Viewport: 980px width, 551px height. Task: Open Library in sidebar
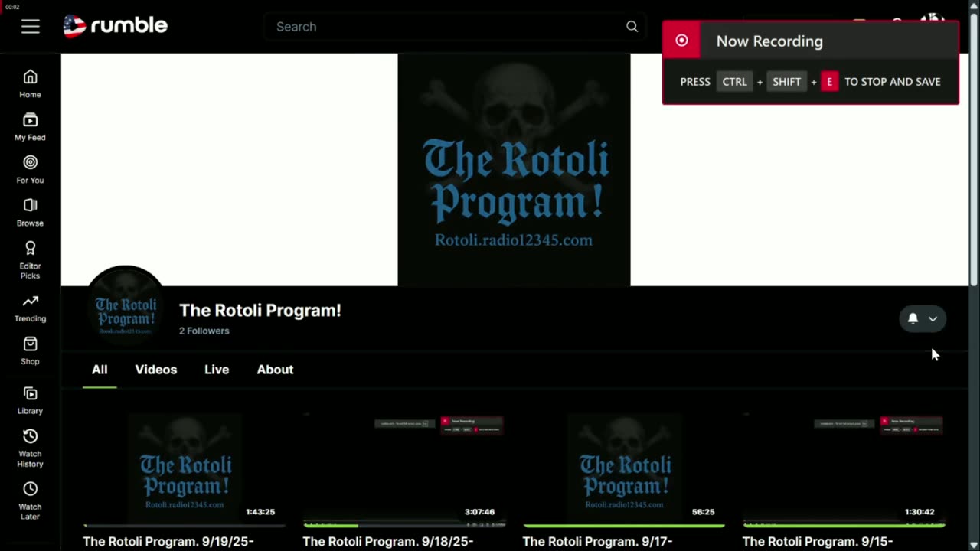pyautogui.click(x=30, y=401)
